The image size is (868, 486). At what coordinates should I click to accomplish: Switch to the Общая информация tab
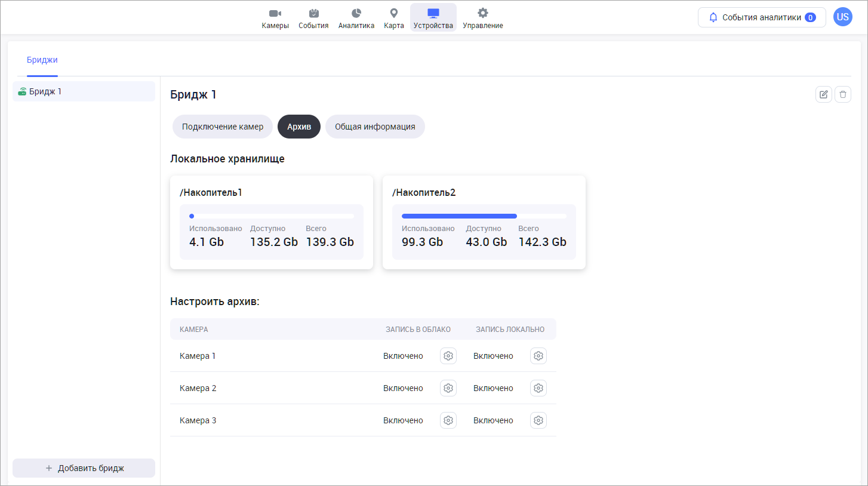[x=375, y=127]
